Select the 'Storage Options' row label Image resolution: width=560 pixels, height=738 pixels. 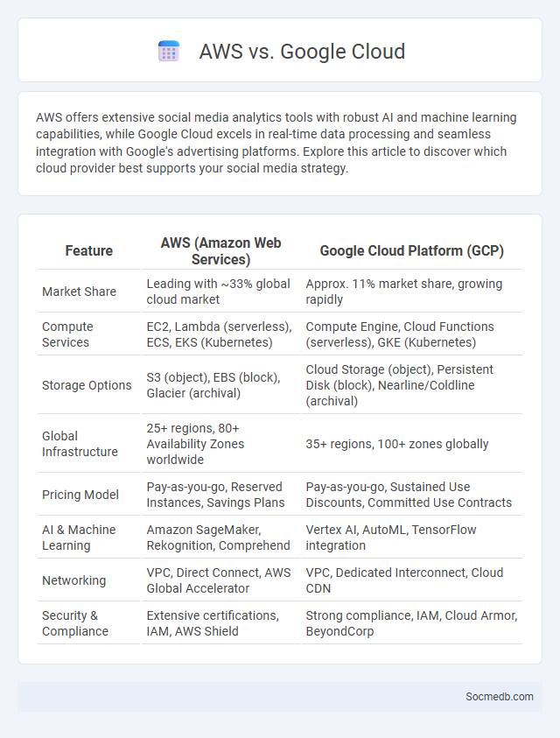[87, 385]
